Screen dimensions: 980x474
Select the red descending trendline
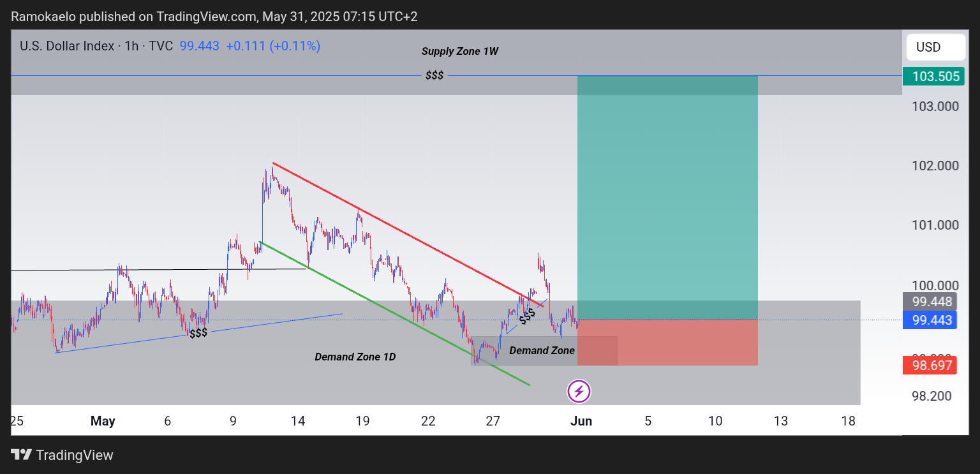pyautogui.click(x=408, y=233)
